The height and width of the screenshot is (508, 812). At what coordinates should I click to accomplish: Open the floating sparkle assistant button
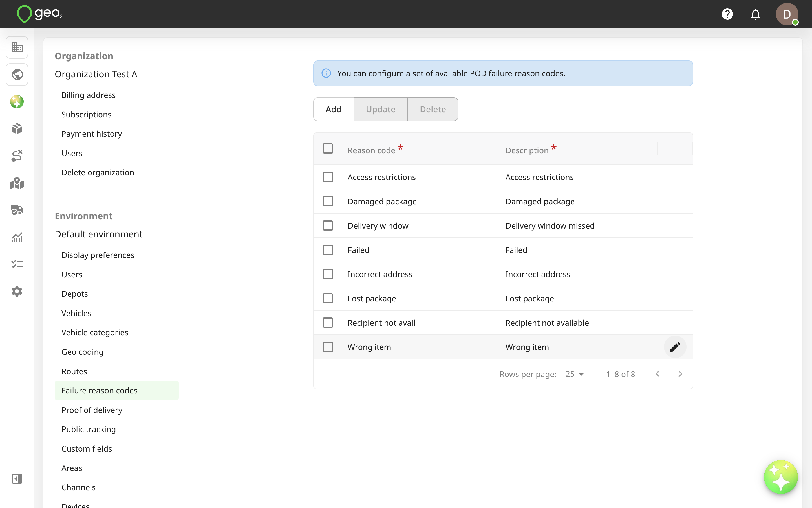pyautogui.click(x=781, y=477)
